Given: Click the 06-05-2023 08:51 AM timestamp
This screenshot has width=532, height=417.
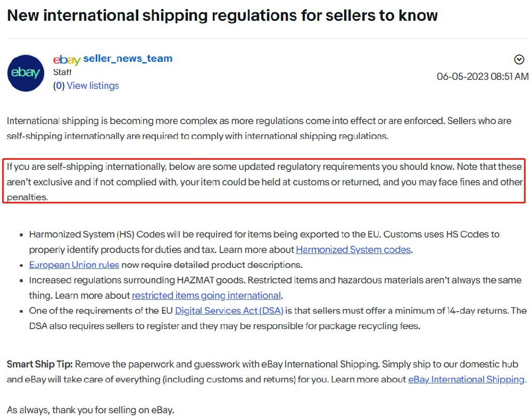Looking at the screenshot, I should [x=482, y=76].
